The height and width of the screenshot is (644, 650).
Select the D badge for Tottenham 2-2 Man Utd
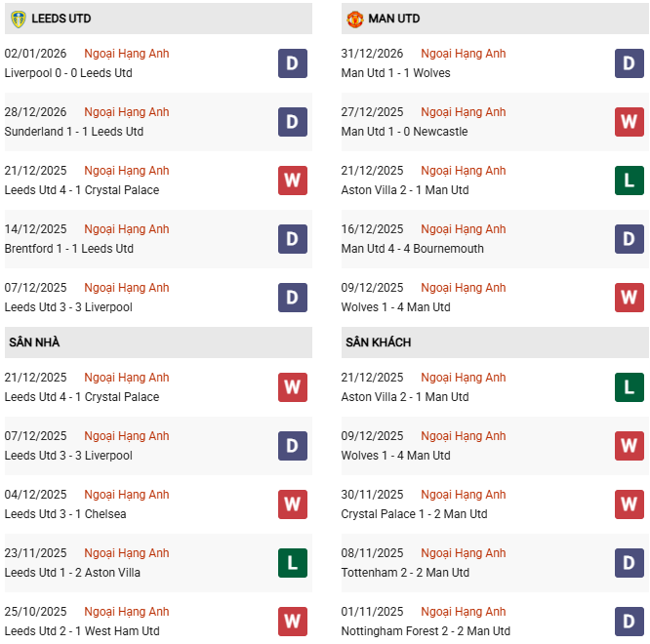pos(630,563)
